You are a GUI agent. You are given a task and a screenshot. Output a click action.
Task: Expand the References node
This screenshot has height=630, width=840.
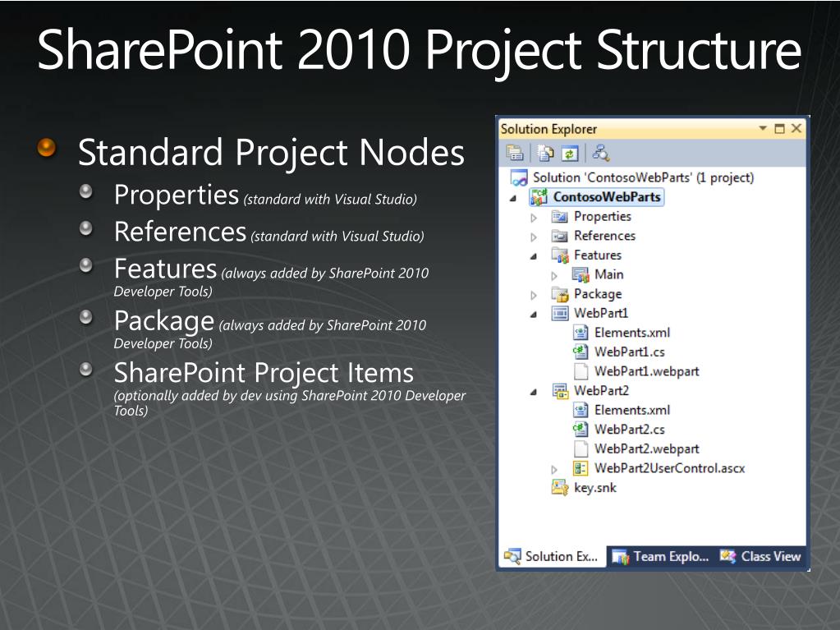point(534,237)
